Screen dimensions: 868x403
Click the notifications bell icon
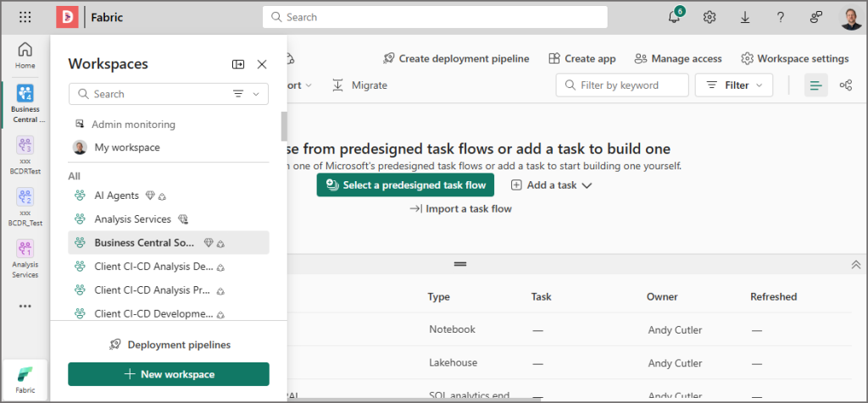[x=675, y=17]
